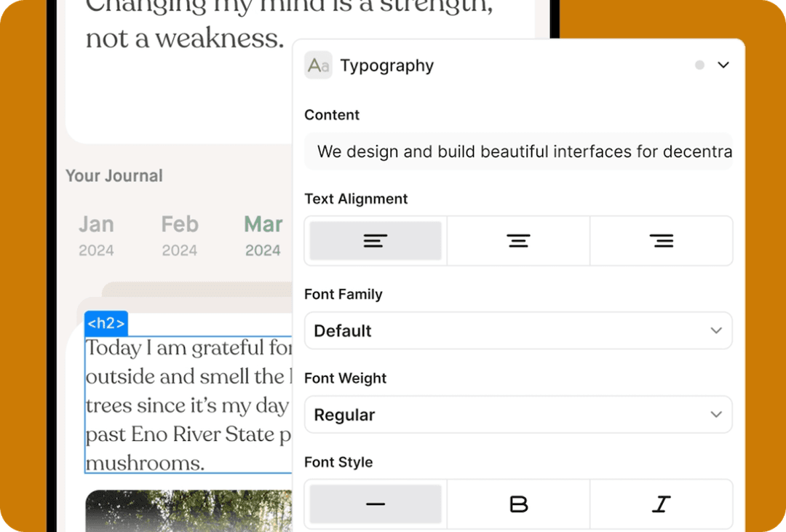Toggle Bold in the Font Style row
The image size is (786, 532).
(x=517, y=503)
